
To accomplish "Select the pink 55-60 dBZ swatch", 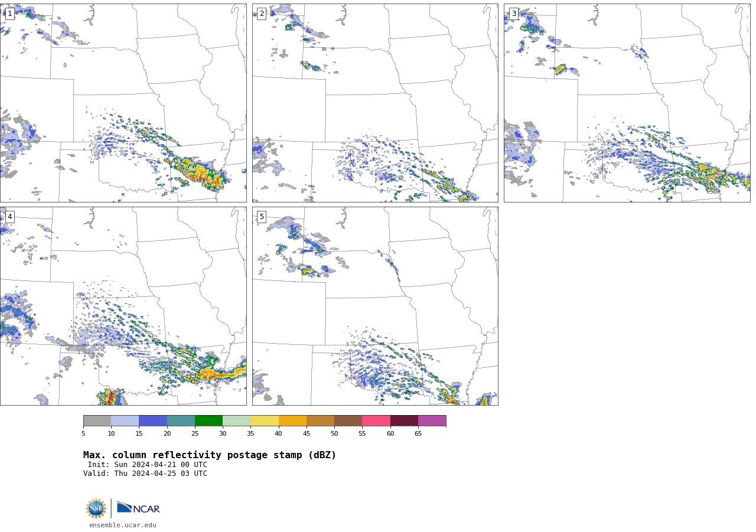I will click(x=376, y=421).
